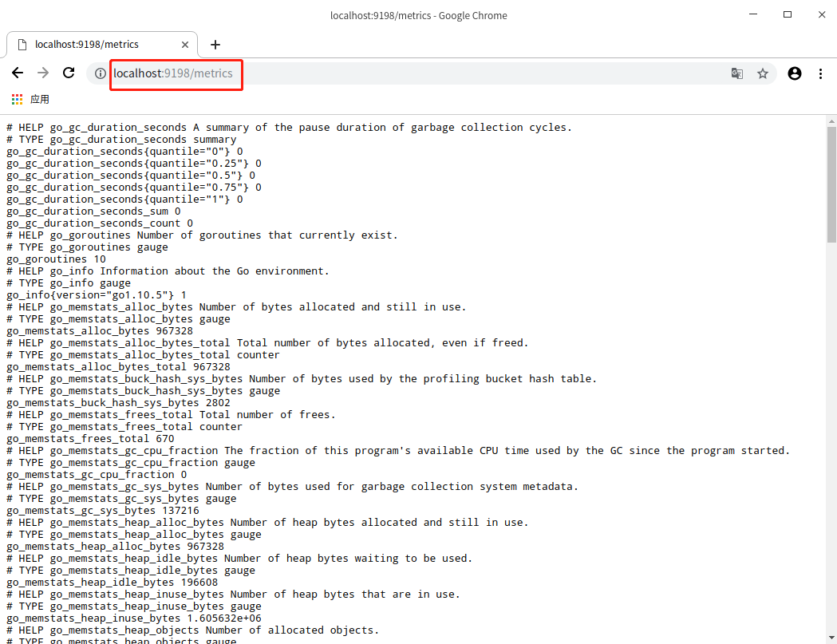Maximize the Chrome window
Screen dimensions: 837x644
pos(788,15)
